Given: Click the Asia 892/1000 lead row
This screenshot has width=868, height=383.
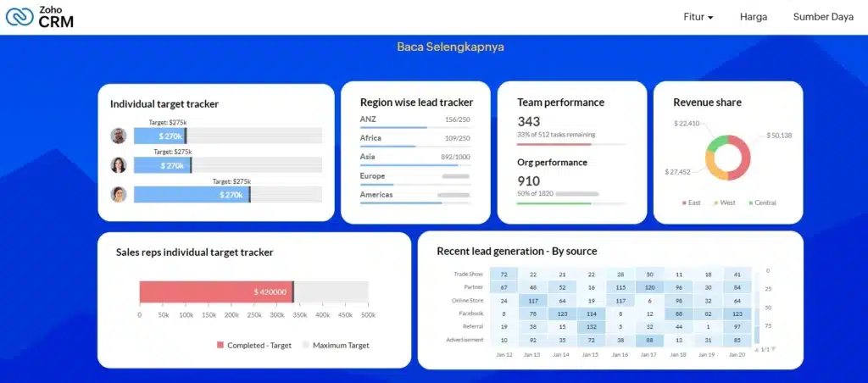Looking at the screenshot, I should tap(415, 159).
